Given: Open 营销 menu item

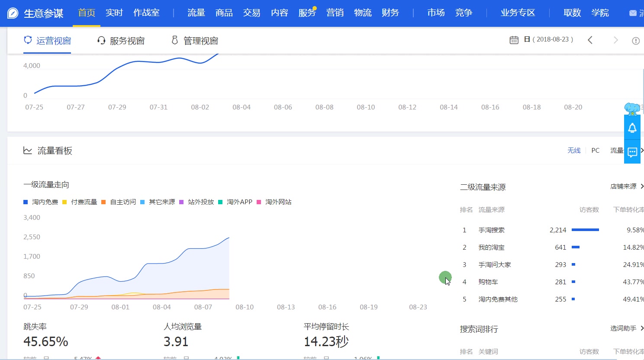Looking at the screenshot, I should (x=335, y=13).
